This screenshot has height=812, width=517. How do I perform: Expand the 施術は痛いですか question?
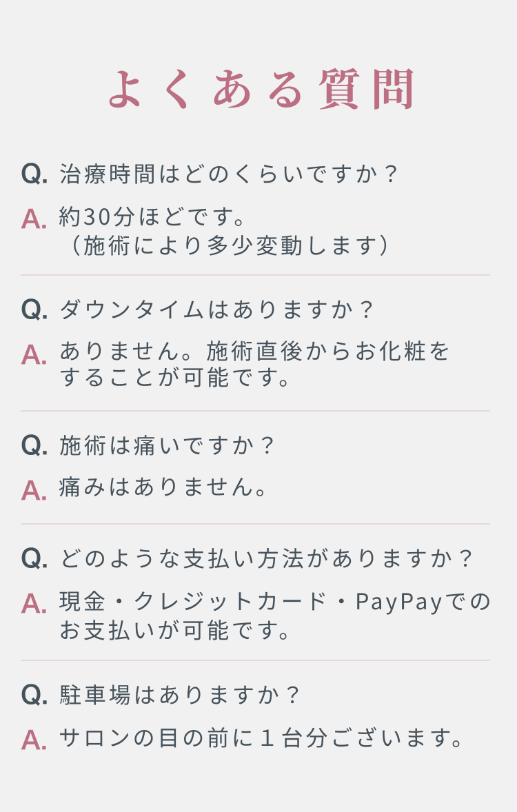click(x=165, y=445)
